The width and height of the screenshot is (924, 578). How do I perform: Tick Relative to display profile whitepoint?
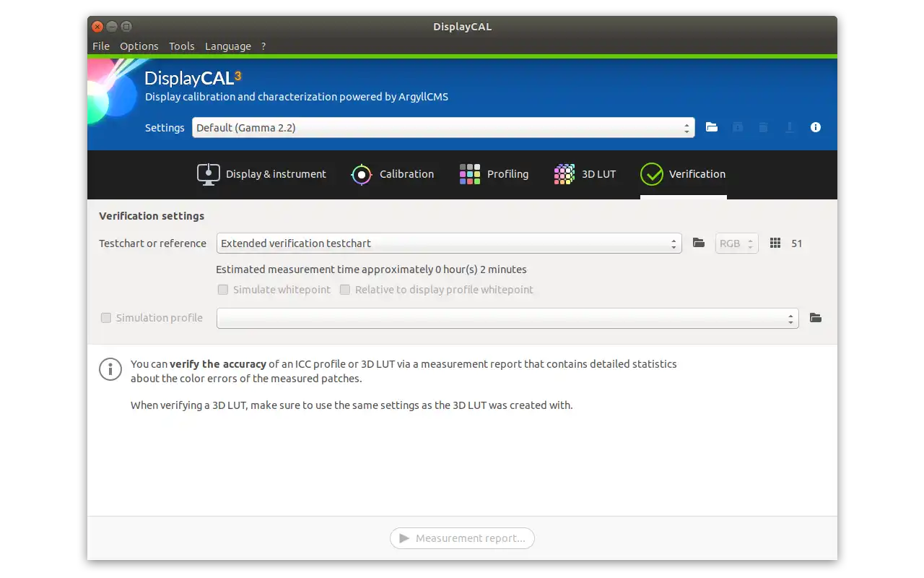click(345, 290)
